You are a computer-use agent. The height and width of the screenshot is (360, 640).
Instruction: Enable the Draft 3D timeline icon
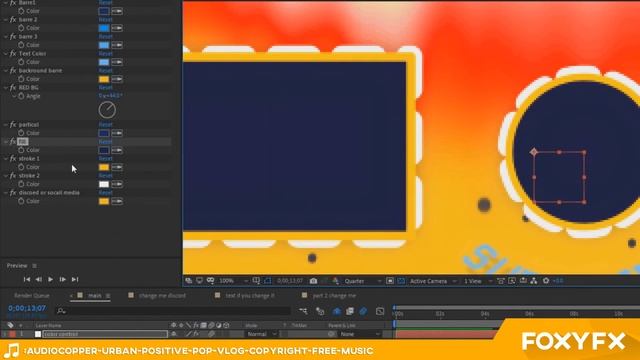tap(320, 311)
